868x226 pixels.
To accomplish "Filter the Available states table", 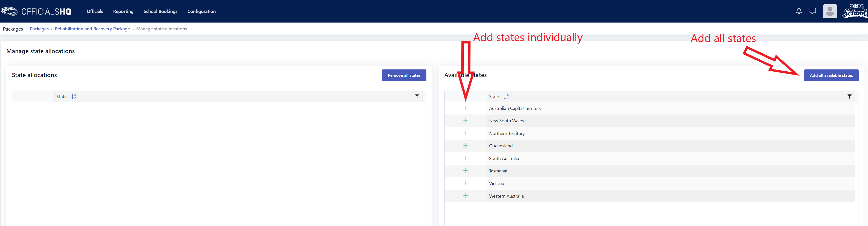I will click(x=849, y=97).
